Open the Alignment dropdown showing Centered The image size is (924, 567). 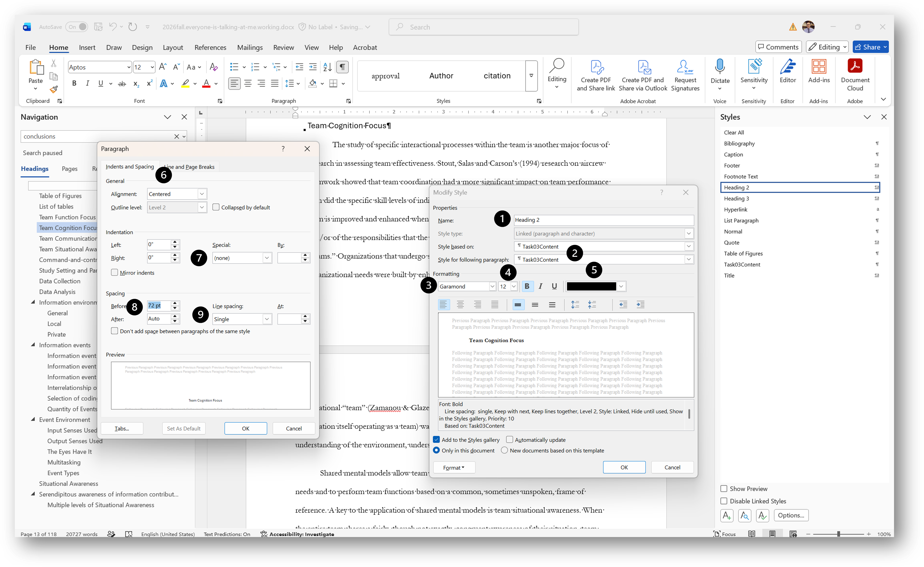pyautogui.click(x=202, y=194)
